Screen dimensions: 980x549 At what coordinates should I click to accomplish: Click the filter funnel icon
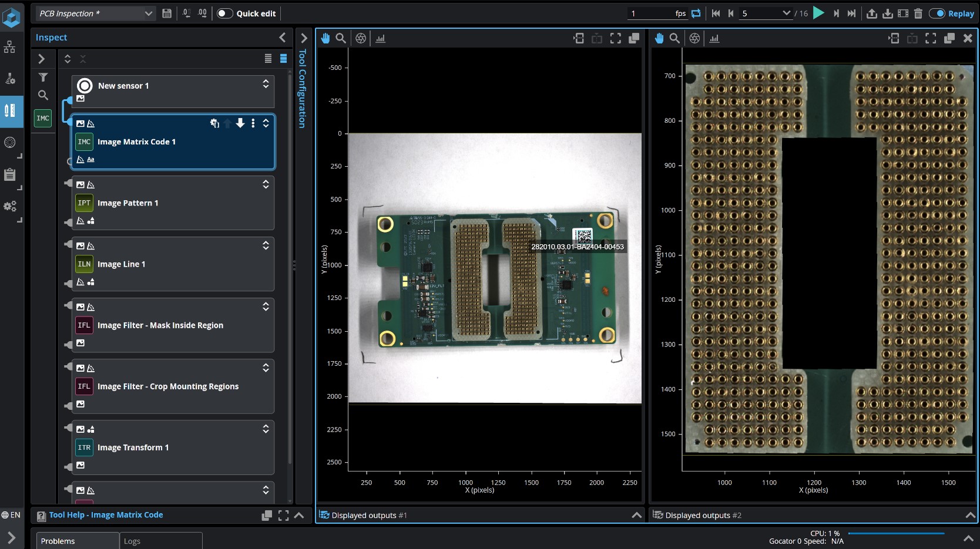coord(43,77)
